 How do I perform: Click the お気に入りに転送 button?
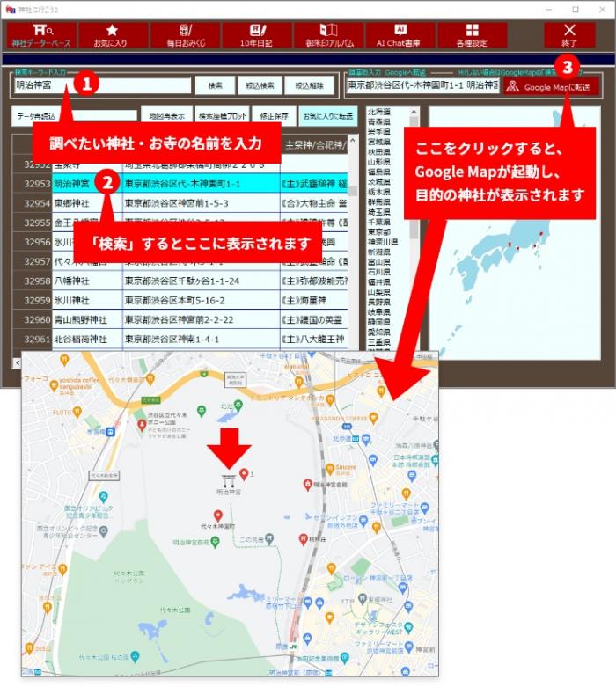pyautogui.click(x=328, y=115)
